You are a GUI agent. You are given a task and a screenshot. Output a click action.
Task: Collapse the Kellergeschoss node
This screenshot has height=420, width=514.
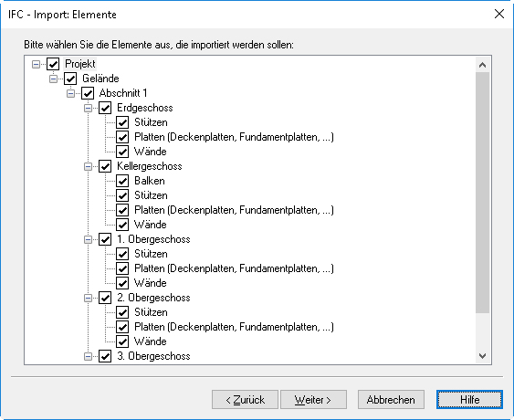click(x=89, y=166)
